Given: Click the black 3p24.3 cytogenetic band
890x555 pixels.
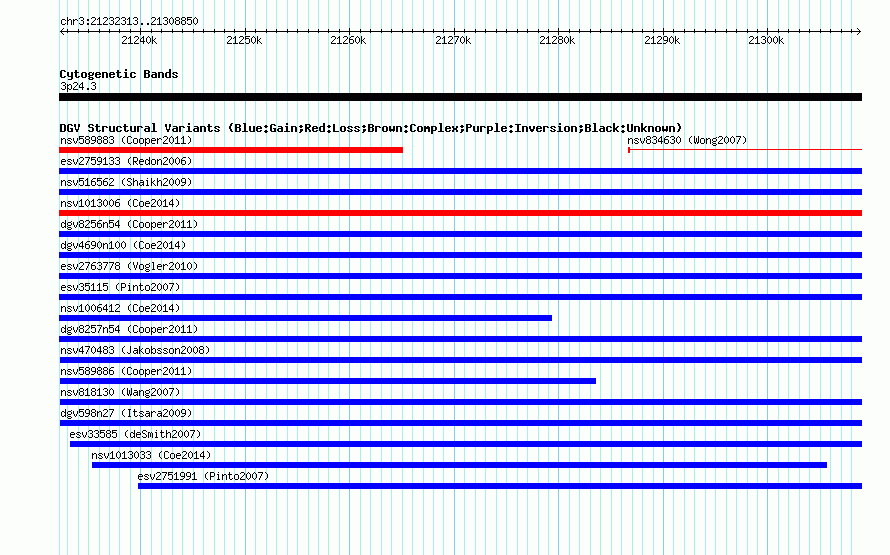Looking at the screenshot, I should [x=460, y=97].
